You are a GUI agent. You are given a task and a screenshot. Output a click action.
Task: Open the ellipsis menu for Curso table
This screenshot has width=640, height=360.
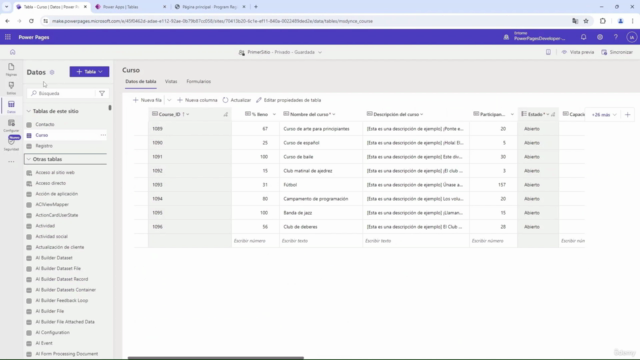tap(103, 135)
